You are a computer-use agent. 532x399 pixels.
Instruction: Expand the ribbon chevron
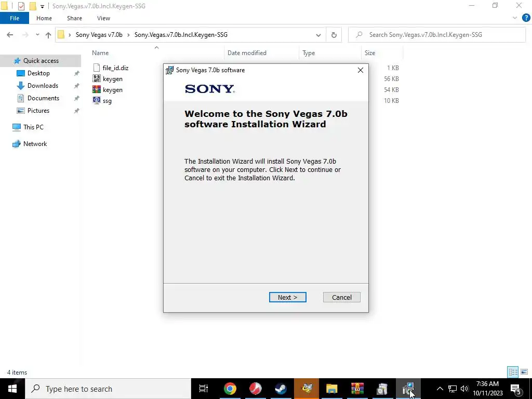pos(515,18)
